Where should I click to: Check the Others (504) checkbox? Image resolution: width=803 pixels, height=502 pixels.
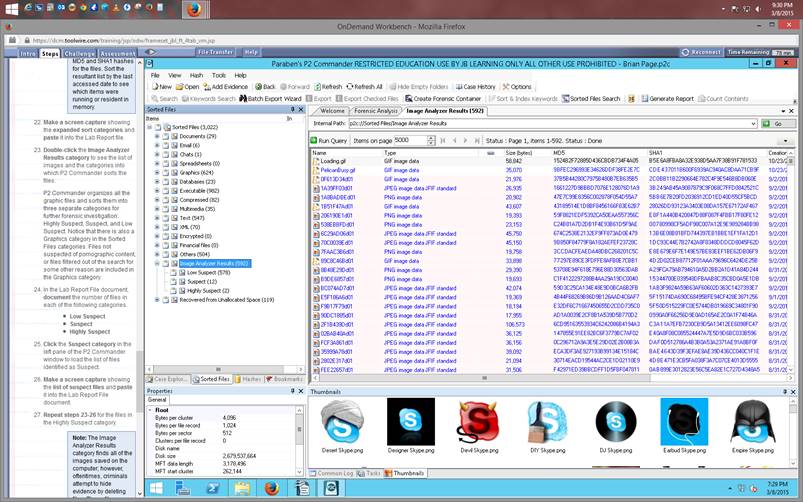[165, 254]
